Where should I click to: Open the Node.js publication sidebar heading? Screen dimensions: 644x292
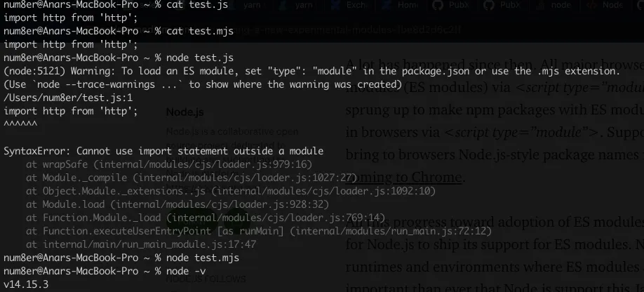coord(184,112)
